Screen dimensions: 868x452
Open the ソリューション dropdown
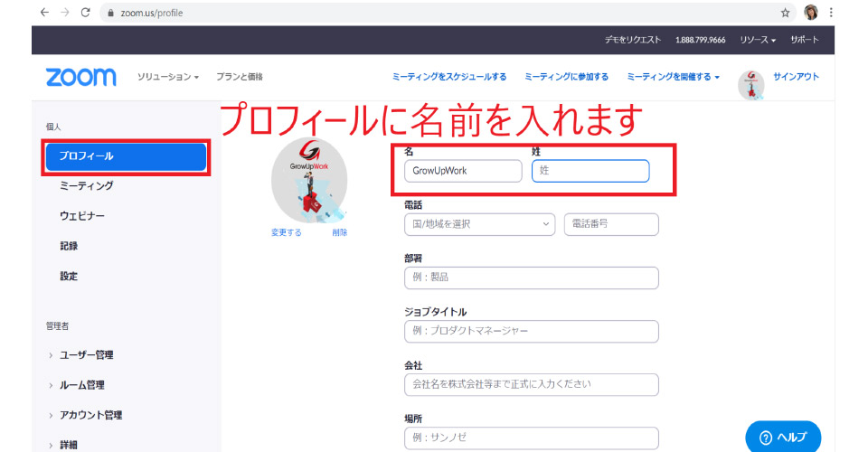click(x=168, y=77)
